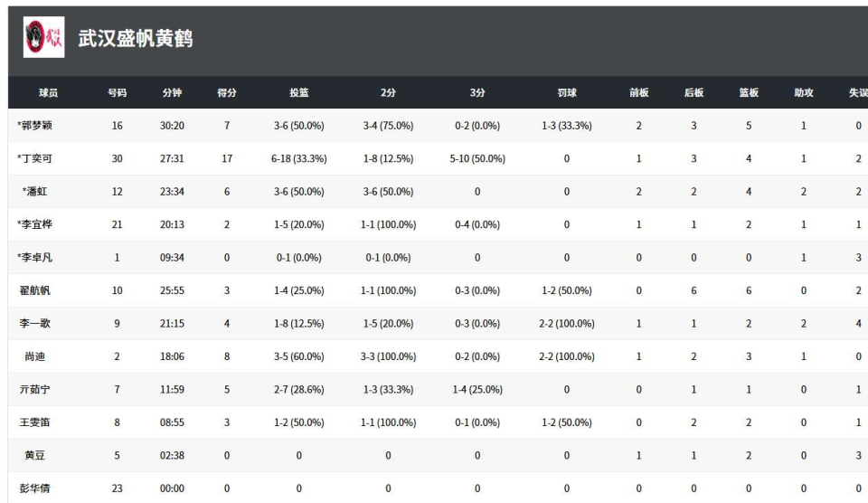The image size is (868, 503).
Task: Select the 篮板 column header
Action: tap(748, 92)
